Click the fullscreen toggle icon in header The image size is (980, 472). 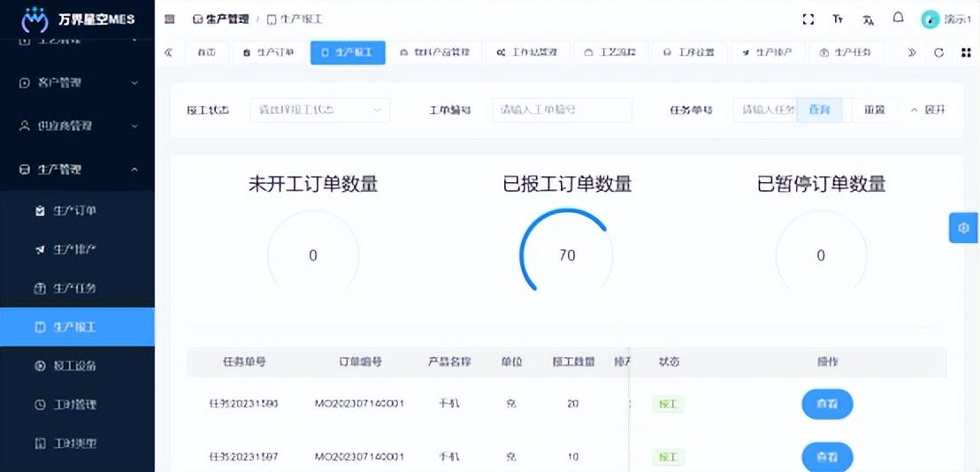(x=808, y=19)
